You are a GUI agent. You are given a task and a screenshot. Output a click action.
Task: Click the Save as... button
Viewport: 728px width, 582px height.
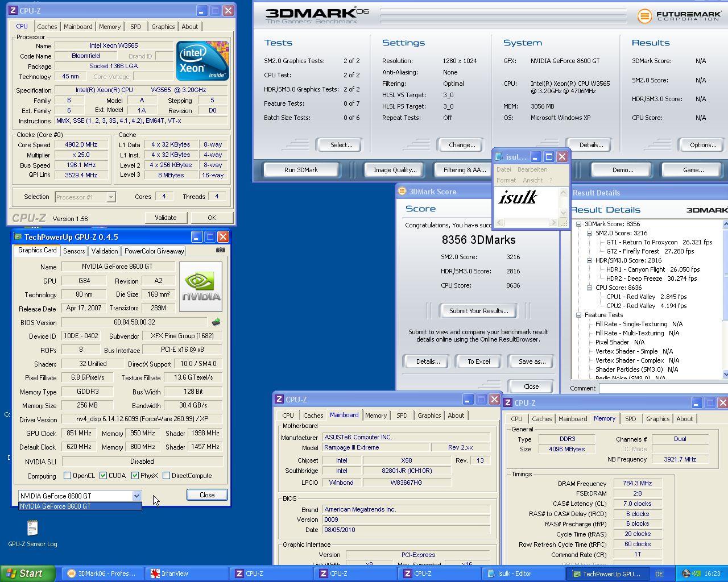[x=532, y=361]
